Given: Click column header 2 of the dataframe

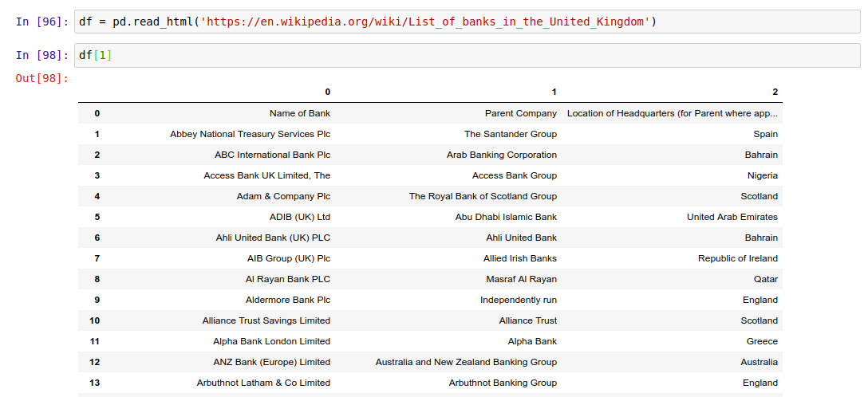Looking at the screenshot, I should pos(775,92).
